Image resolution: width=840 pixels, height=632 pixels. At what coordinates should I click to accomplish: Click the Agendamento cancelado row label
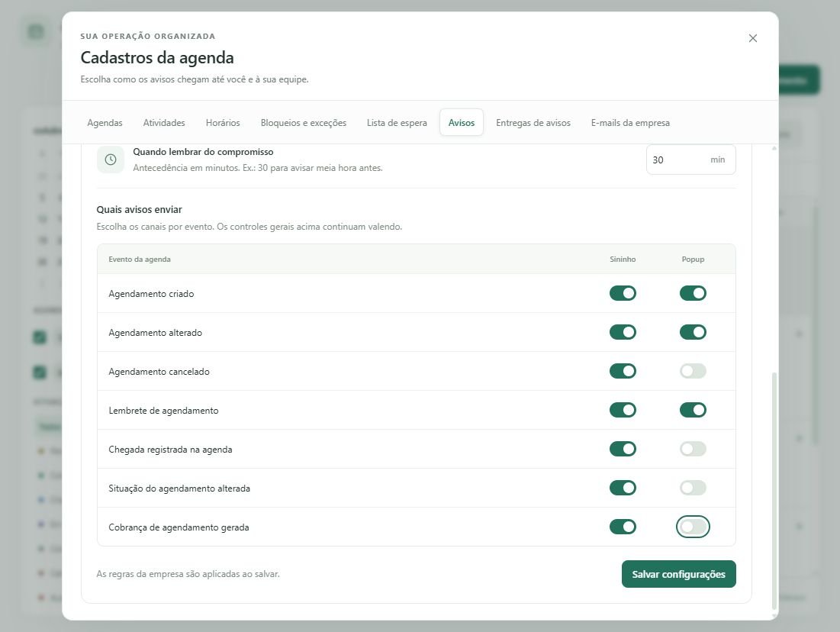[x=159, y=372]
